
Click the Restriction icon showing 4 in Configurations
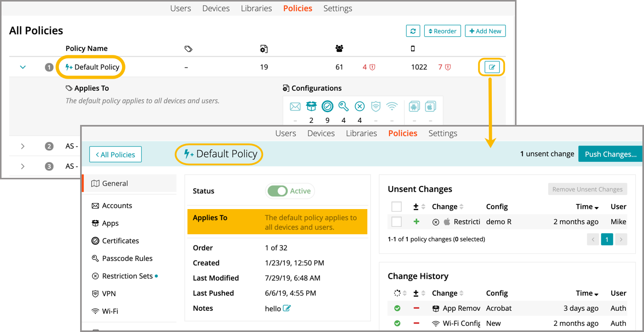[359, 106]
